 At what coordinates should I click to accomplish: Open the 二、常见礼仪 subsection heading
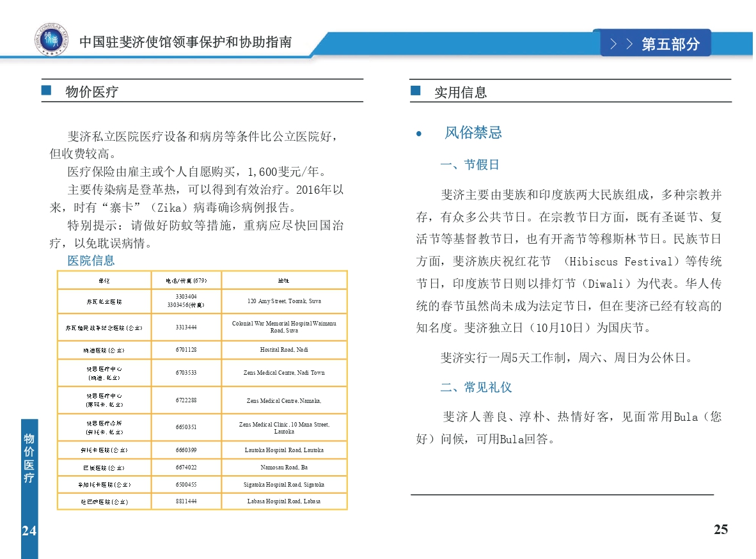coord(476,388)
